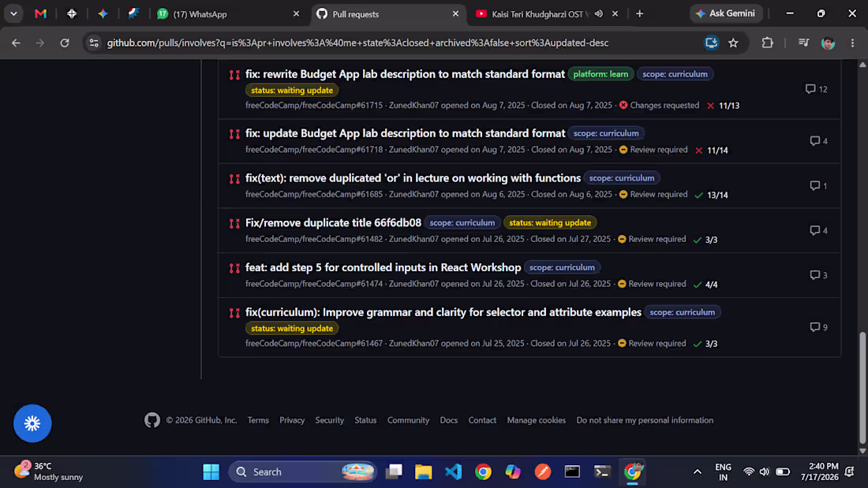Image resolution: width=868 pixels, height=488 pixels.
Task: Click status: waiting update label on PR #61715
Action: coord(292,90)
